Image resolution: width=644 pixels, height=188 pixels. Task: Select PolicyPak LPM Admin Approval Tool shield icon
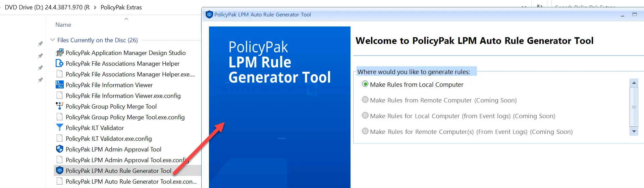(60, 149)
